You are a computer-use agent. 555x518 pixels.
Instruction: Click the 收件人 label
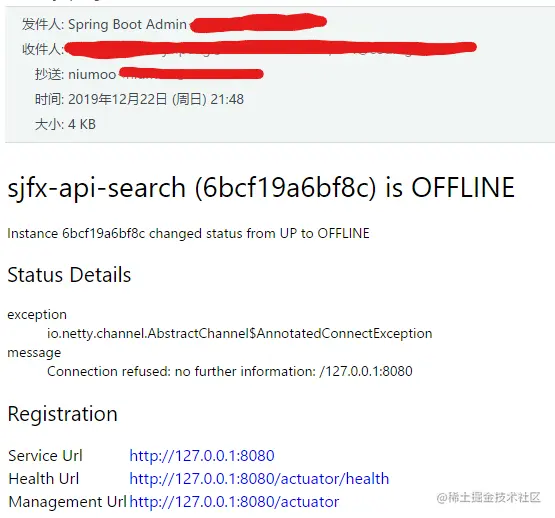point(43,49)
